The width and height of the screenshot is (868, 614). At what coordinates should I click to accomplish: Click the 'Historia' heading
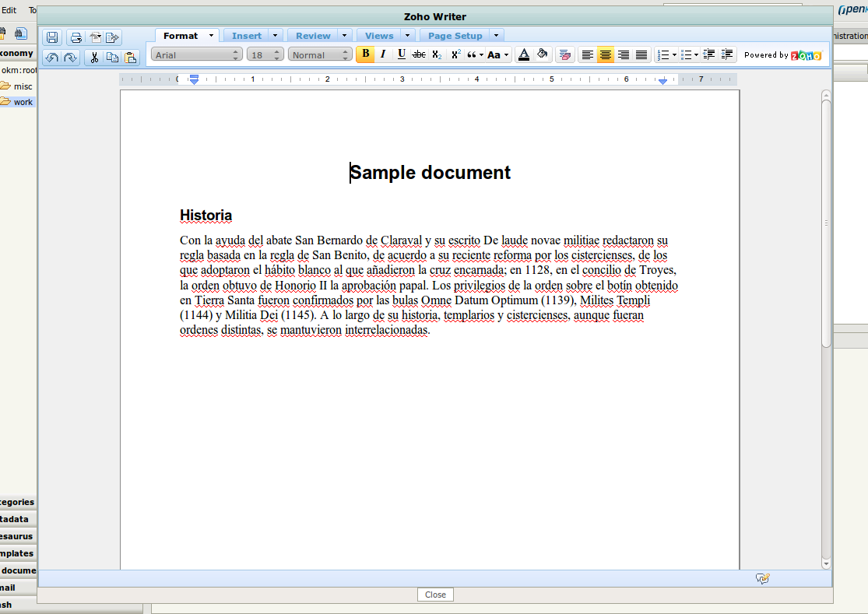click(x=206, y=216)
